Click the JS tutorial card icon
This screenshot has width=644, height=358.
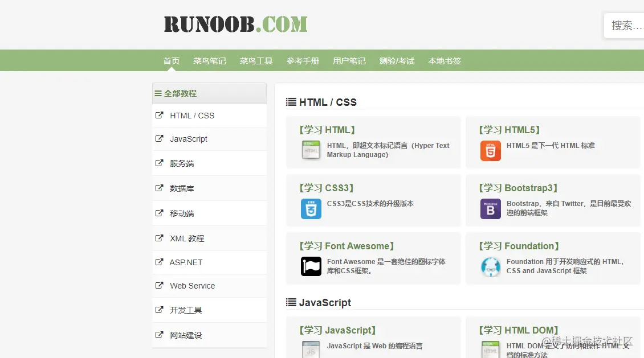point(311,349)
